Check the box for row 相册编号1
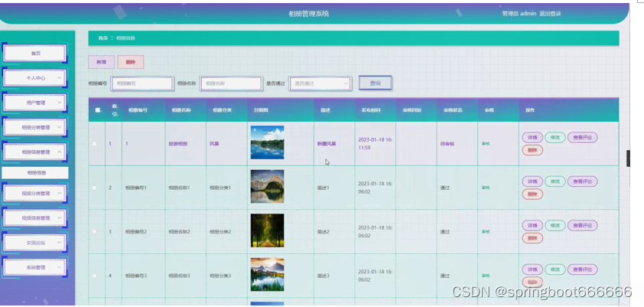Viewport: 644px width, 307px height. click(x=95, y=188)
